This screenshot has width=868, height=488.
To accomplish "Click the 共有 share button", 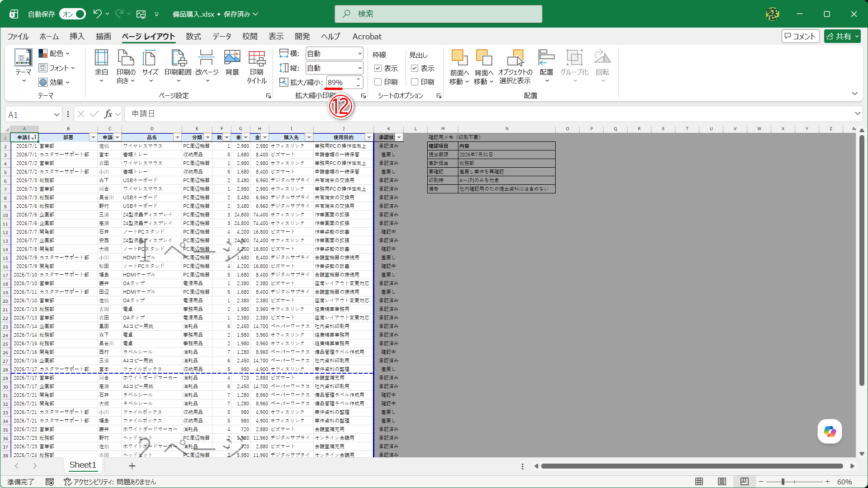I will [842, 36].
